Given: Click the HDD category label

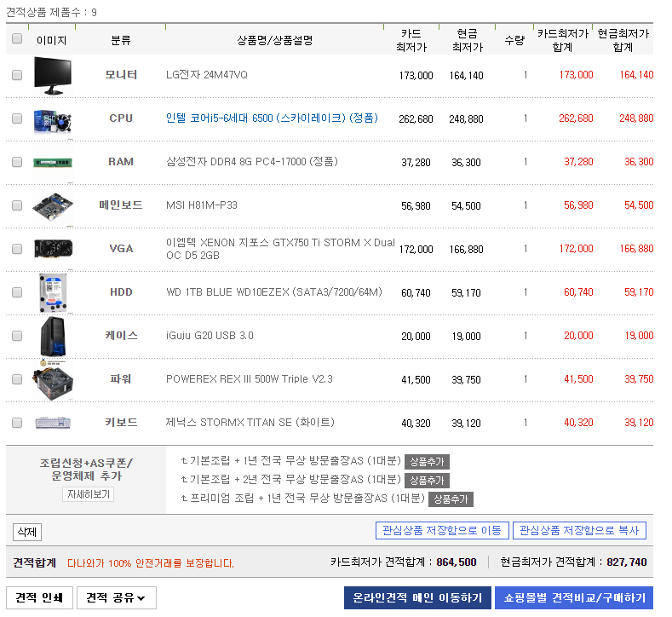Looking at the screenshot, I should (x=121, y=292).
